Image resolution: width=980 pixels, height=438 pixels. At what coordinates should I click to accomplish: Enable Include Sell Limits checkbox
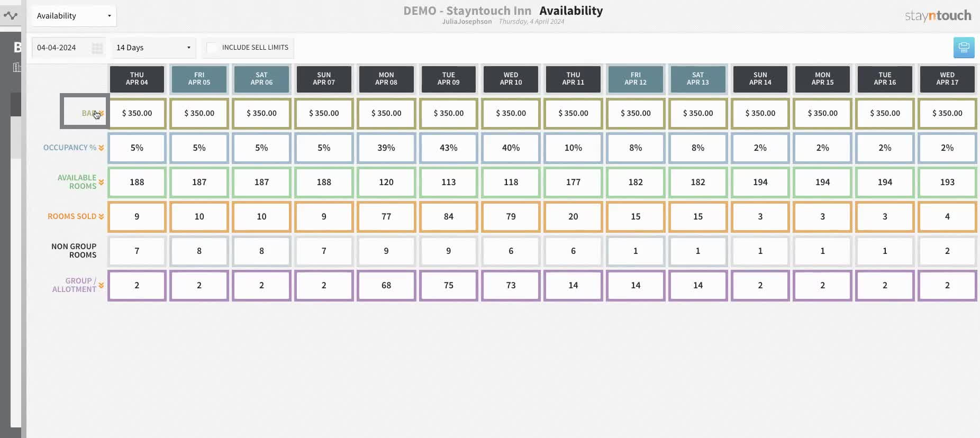212,48
